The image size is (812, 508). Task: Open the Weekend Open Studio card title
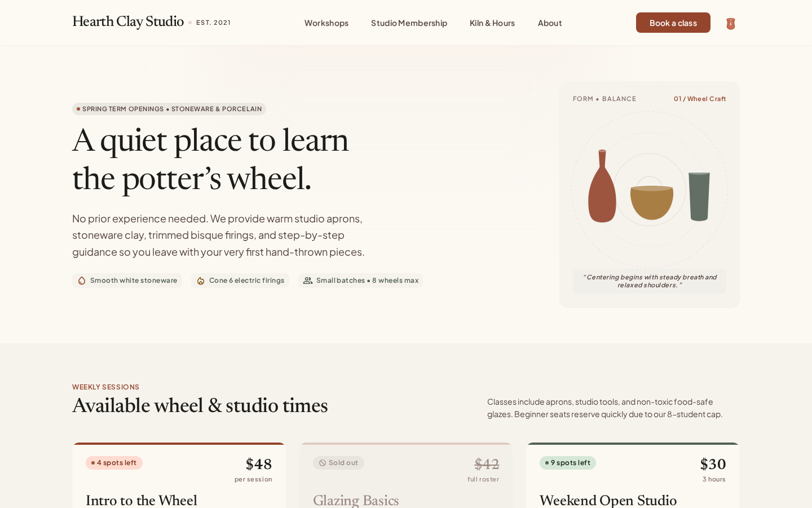[x=608, y=500]
